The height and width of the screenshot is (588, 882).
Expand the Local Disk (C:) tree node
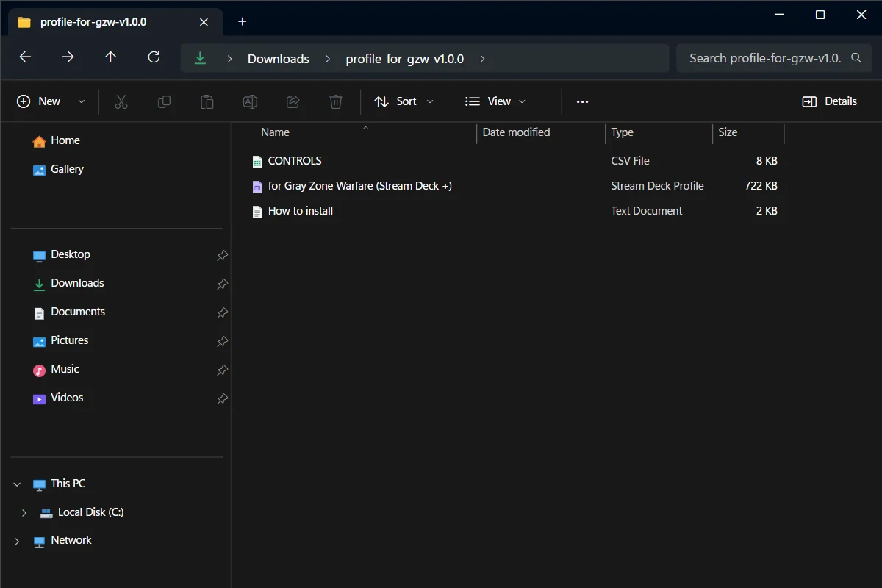pos(24,512)
